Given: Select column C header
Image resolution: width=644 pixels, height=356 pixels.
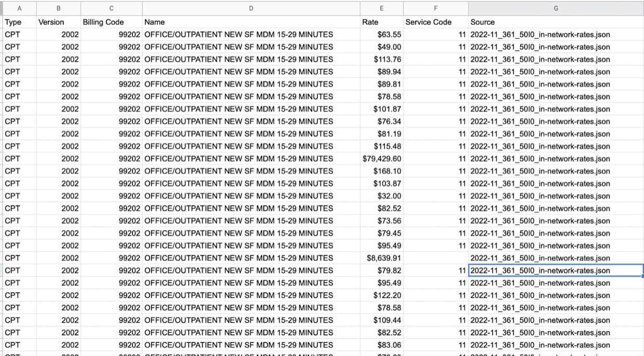Looking at the screenshot, I should click(x=112, y=8).
